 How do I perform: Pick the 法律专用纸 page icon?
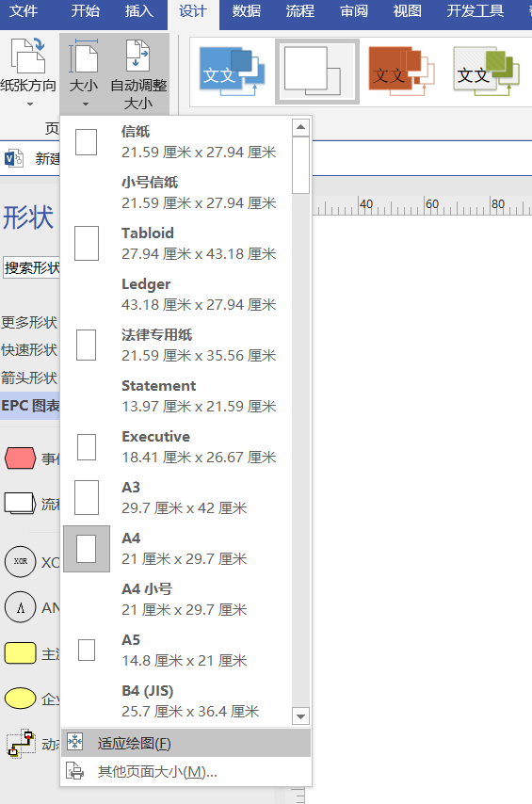click(x=87, y=346)
